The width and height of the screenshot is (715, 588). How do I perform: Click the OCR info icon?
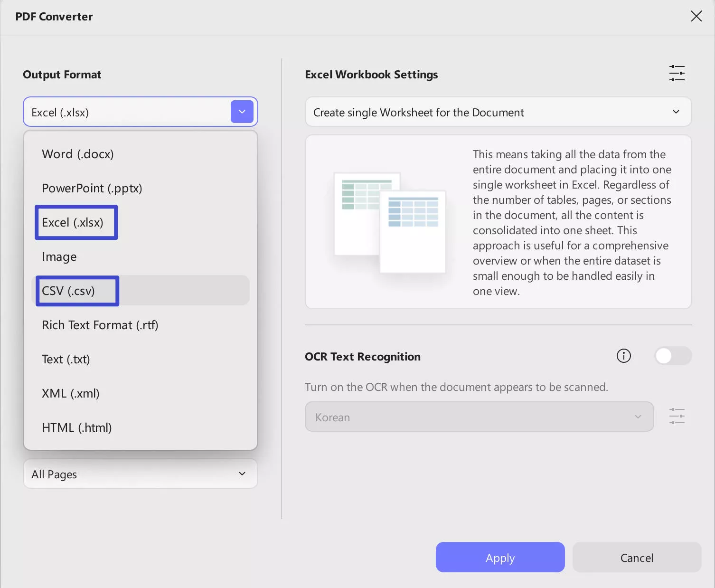(623, 356)
